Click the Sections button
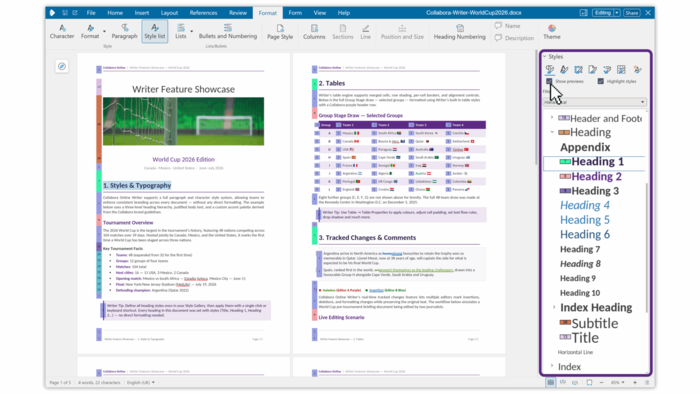700x394 pixels. coord(342,32)
